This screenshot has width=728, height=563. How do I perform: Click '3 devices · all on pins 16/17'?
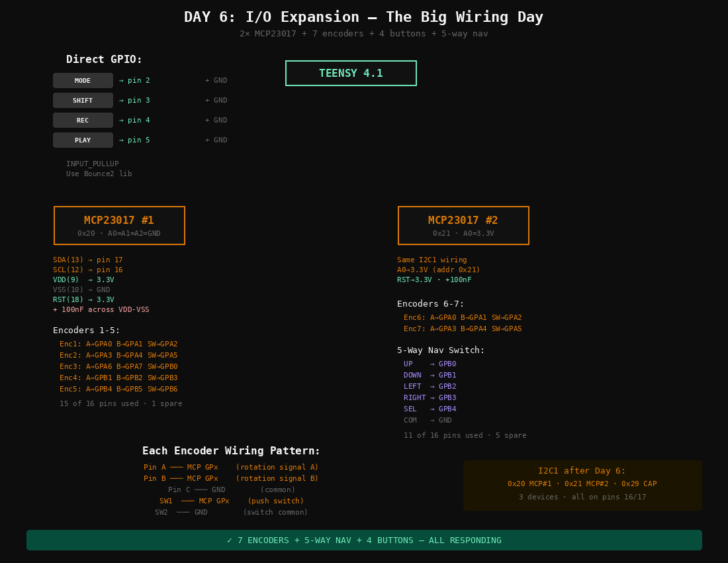[582, 497]
